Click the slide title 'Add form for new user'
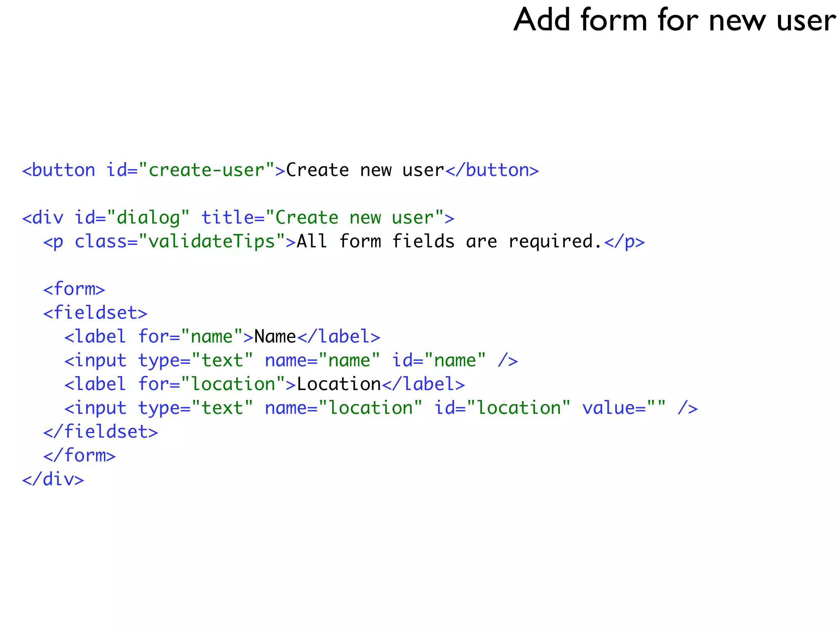 point(674,20)
